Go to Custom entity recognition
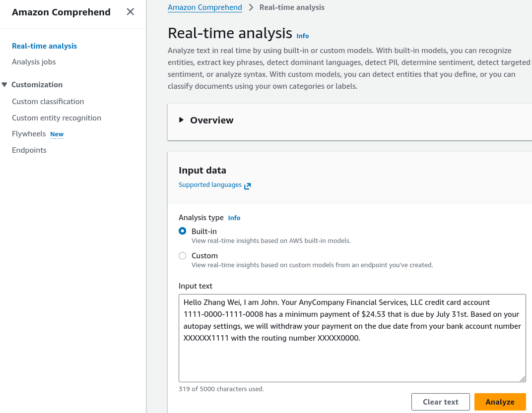This screenshot has width=532, height=413. (x=56, y=118)
